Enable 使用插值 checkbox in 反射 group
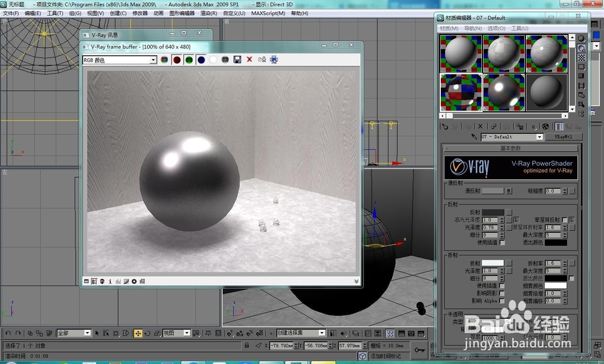The image size is (604, 364). [503, 243]
